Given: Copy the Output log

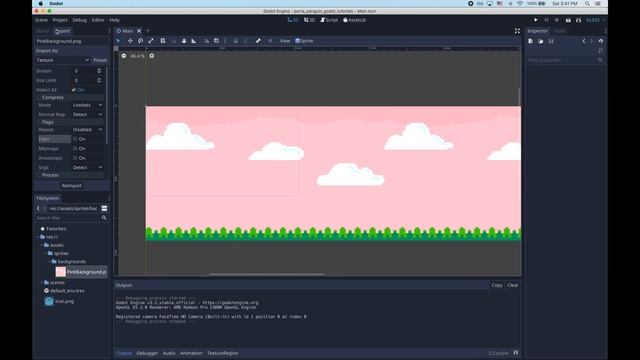Looking at the screenshot, I should point(497,285).
